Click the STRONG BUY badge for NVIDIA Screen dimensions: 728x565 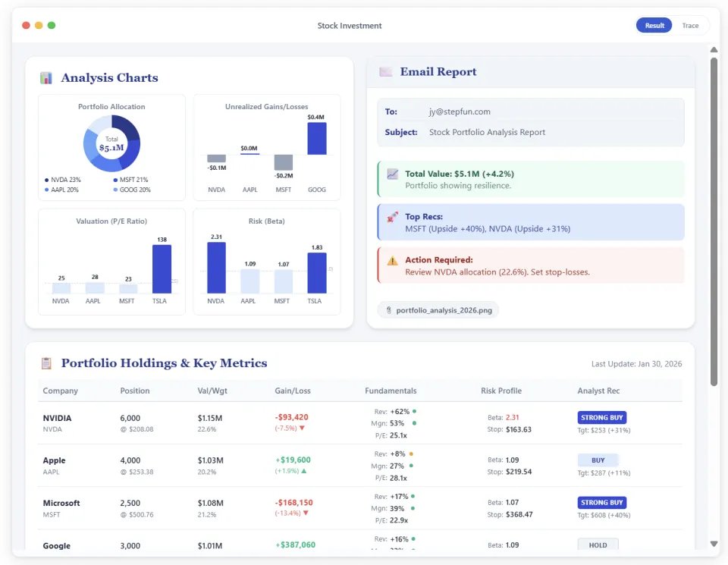point(601,417)
